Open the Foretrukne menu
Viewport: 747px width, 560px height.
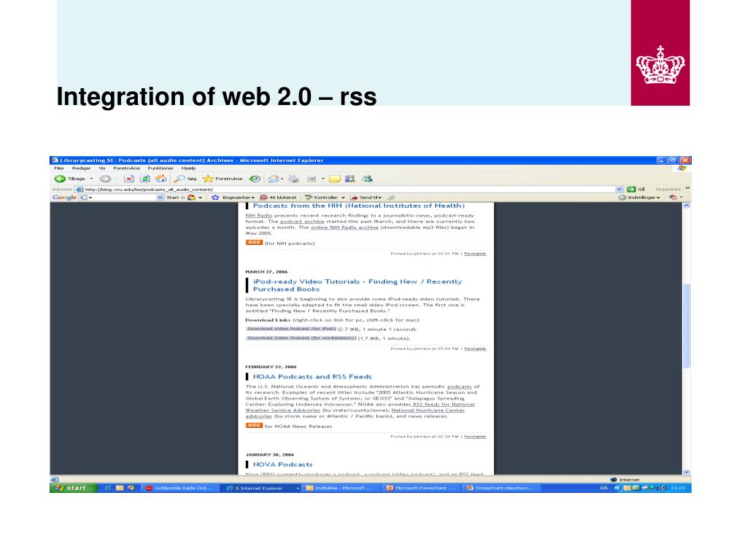click(x=127, y=168)
